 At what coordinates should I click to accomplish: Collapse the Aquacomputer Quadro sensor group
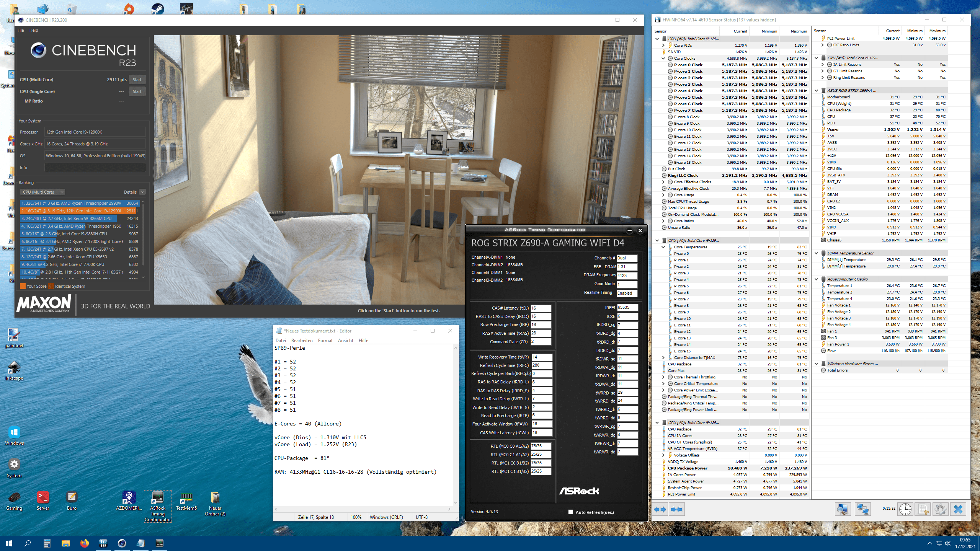click(816, 279)
